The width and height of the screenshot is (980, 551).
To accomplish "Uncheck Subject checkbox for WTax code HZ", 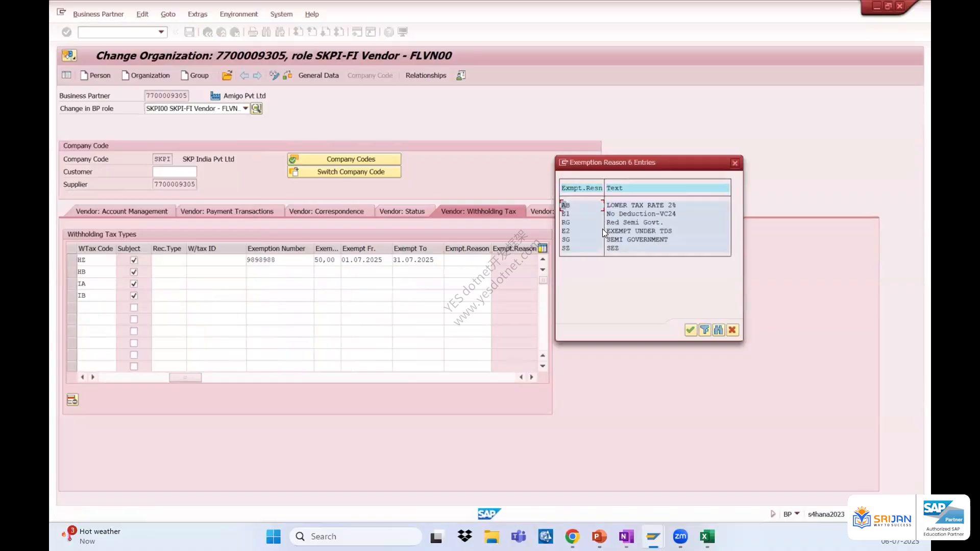I will pyautogui.click(x=134, y=260).
